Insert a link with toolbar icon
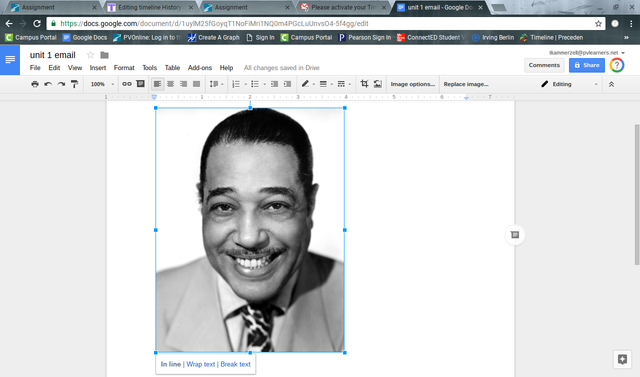The image size is (640, 377). (127, 84)
